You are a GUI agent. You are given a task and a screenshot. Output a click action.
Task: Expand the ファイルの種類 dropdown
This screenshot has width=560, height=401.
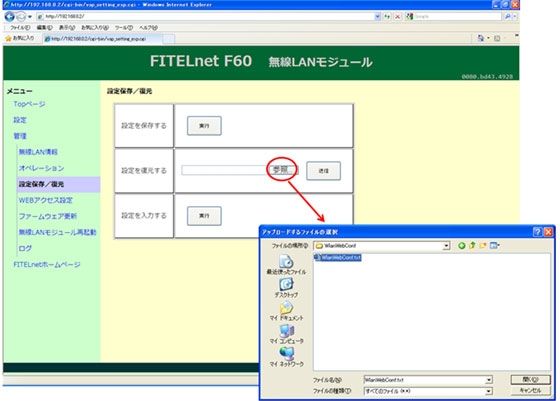point(489,391)
